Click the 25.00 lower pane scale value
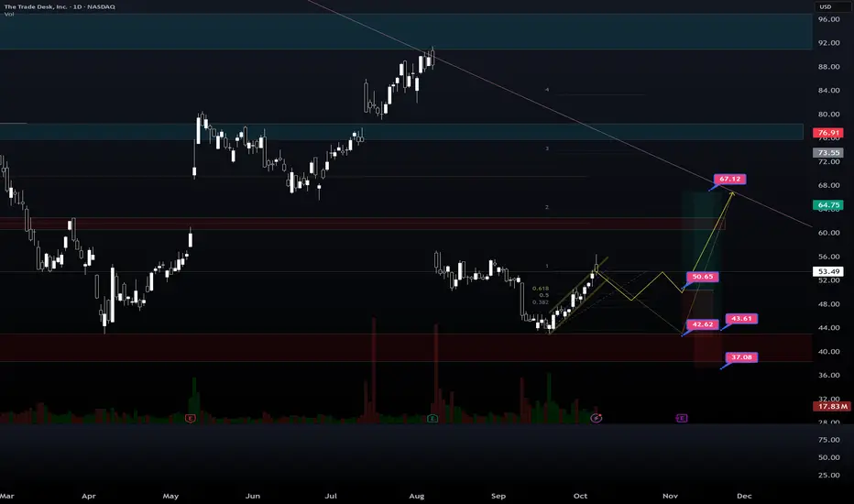The width and height of the screenshot is (854, 504). click(828, 475)
